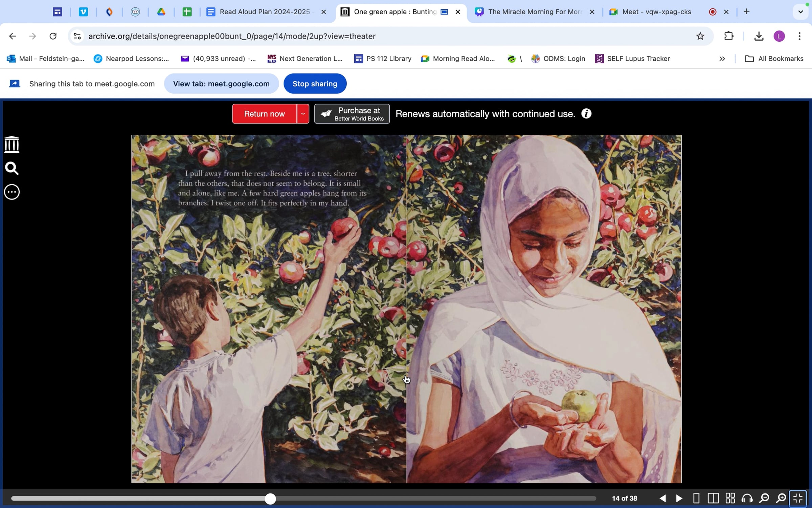
Task: Zoom out of the book page
Action: coord(764,498)
